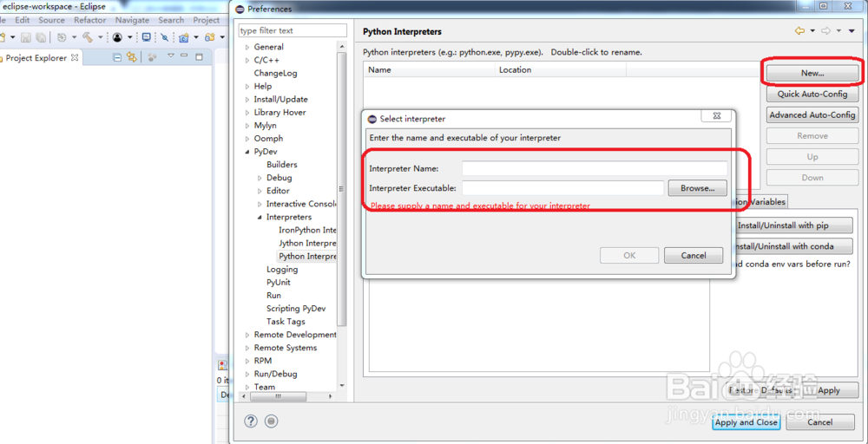
Task: Click Quick Auto-Config button
Action: [812, 94]
